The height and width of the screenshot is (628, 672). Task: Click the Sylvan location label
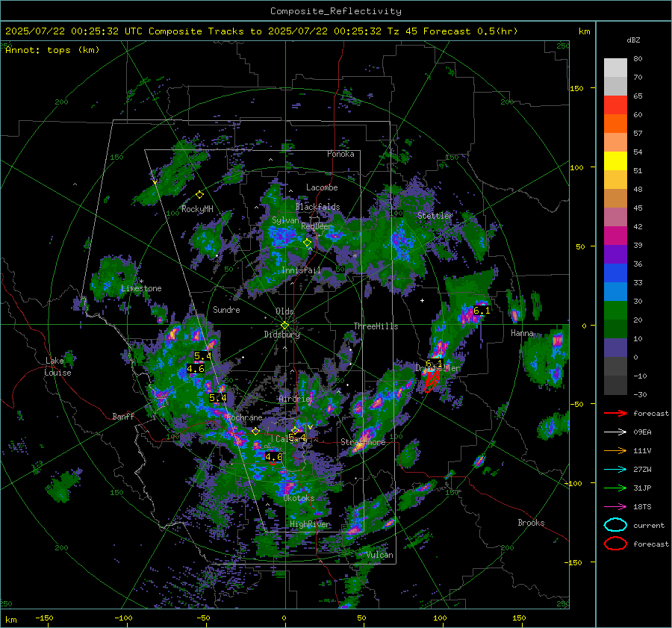[285, 220]
